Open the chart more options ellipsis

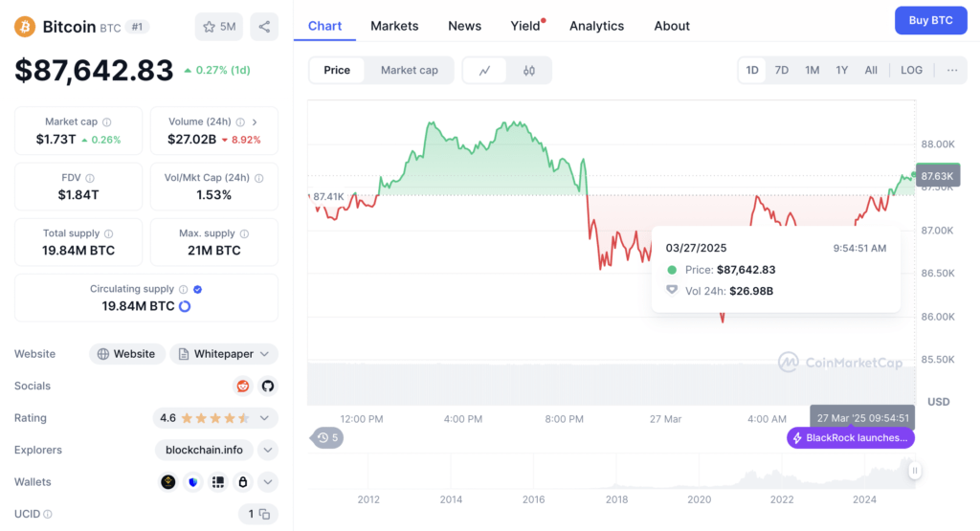pos(952,70)
